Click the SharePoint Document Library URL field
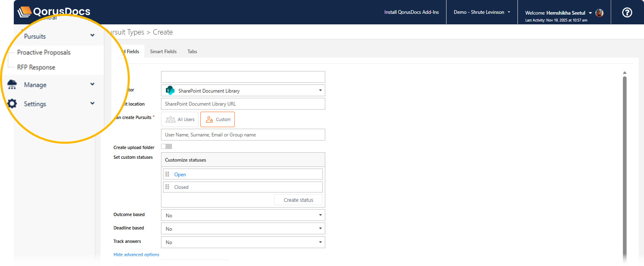Image resolution: width=644 pixels, height=266 pixels. pyautogui.click(x=243, y=104)
